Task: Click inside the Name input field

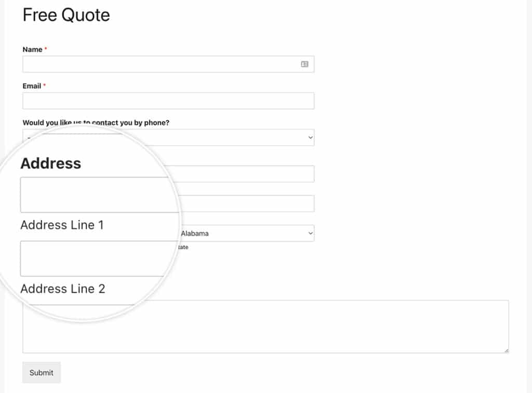Action: click(x=156, y=63)
